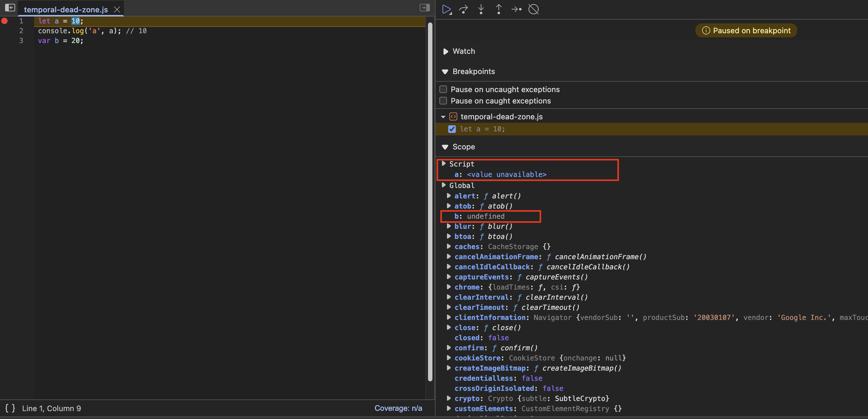The height and width of the screenshot is (419, 868).
Task: Enable pause on uncaught exceptions
Action: [443, 89]
